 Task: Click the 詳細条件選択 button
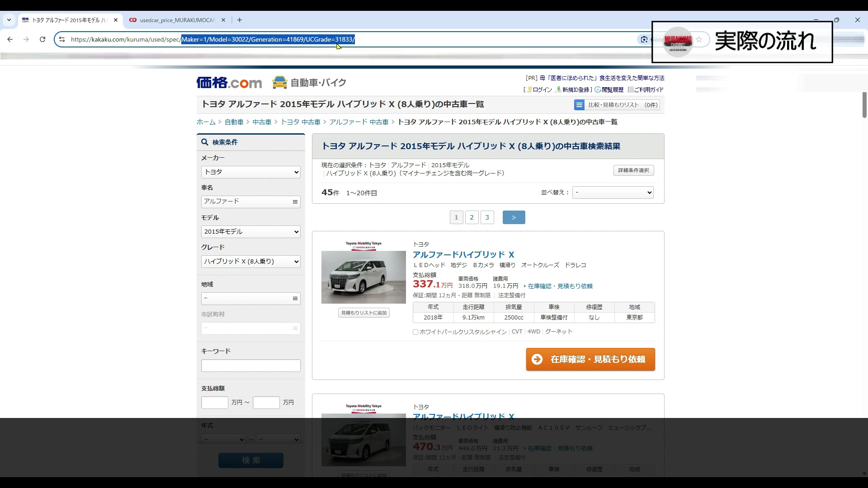(633, 170)
